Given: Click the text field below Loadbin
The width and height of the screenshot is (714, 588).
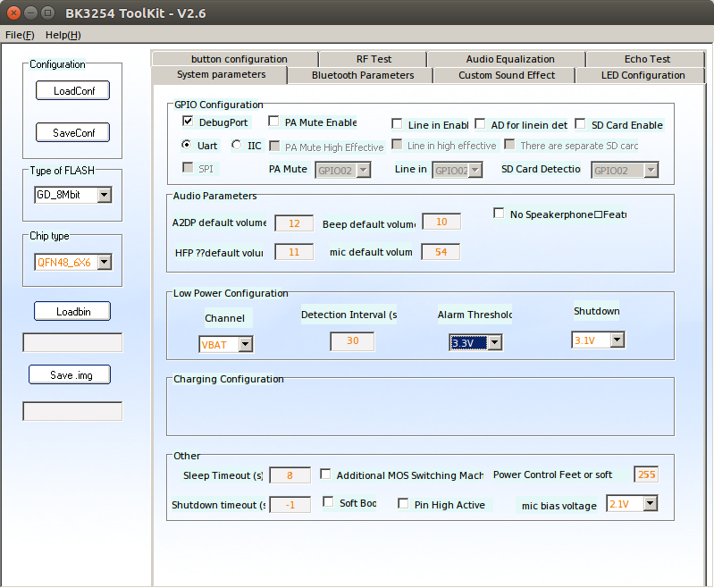Looking at the screenshot, I should pyautogui.click(x=73, y=342).
